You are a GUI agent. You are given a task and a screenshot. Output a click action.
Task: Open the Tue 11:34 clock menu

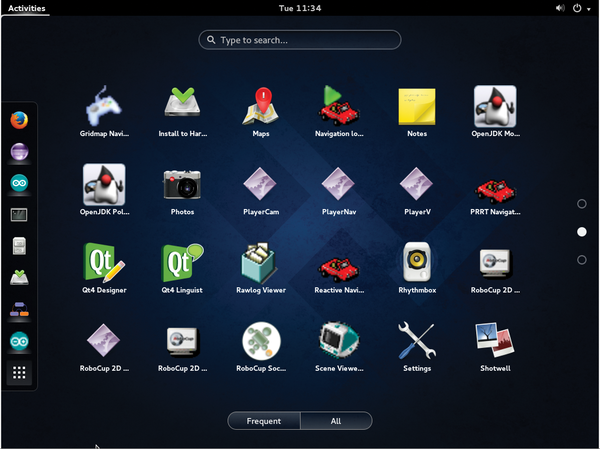[x=300, y=8]
